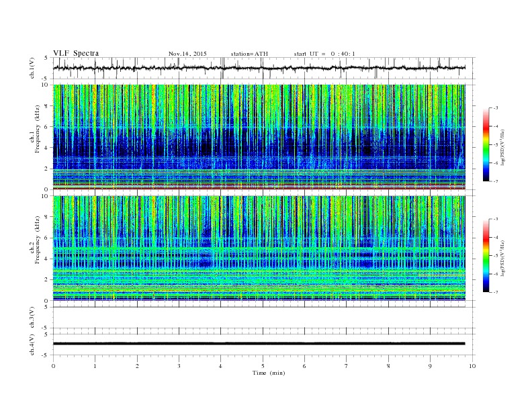Click the time axis tick label "7"
Screen dimensions: 532x411
(347, 366)
